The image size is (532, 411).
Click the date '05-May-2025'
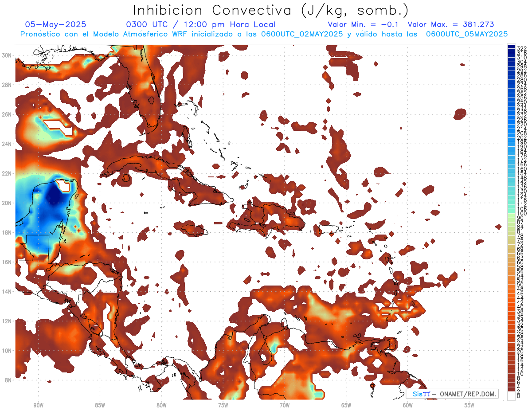[56, 24]
